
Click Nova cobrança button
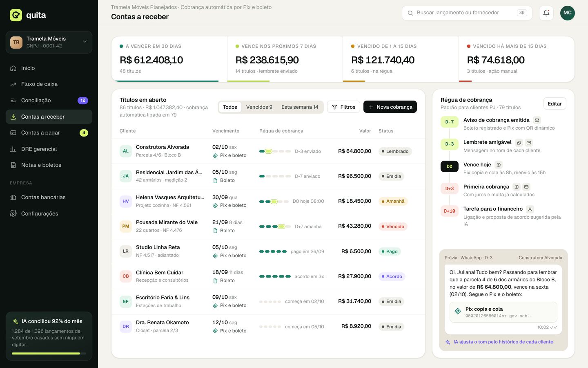390,107
